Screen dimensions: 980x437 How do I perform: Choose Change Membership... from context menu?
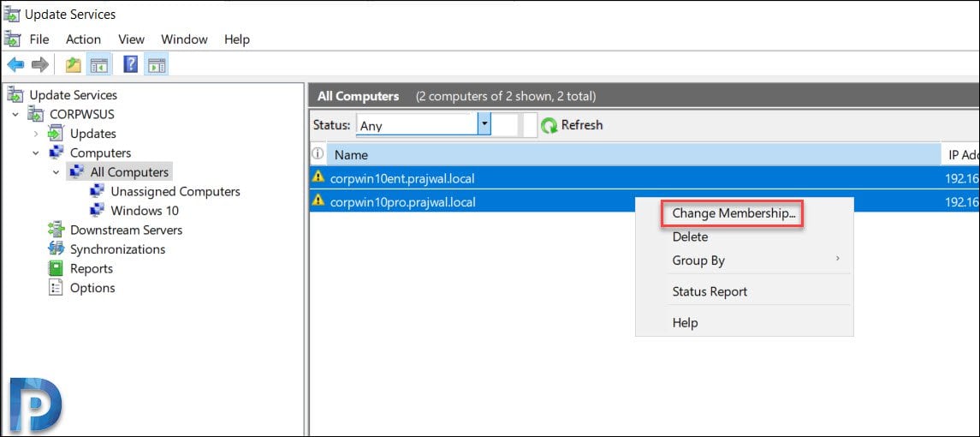(x=734, y=213)
